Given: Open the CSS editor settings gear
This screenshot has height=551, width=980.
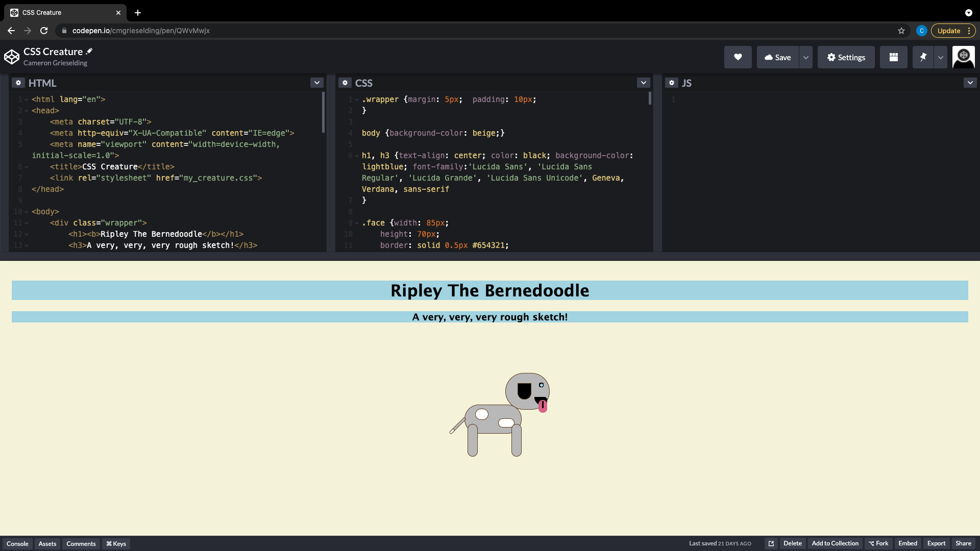Looking at the screenshot, I should (345, 83).
